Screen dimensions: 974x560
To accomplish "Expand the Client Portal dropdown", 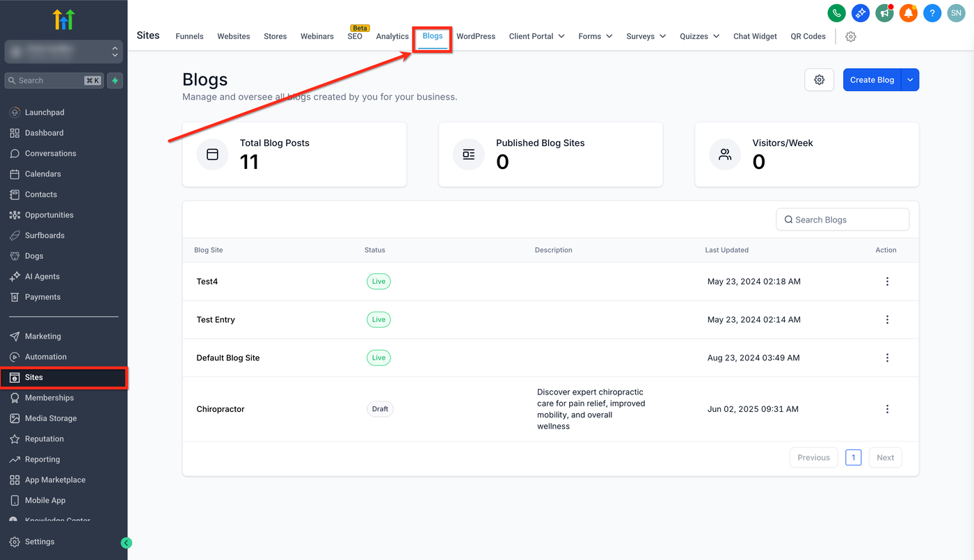I will pos(536,36).
